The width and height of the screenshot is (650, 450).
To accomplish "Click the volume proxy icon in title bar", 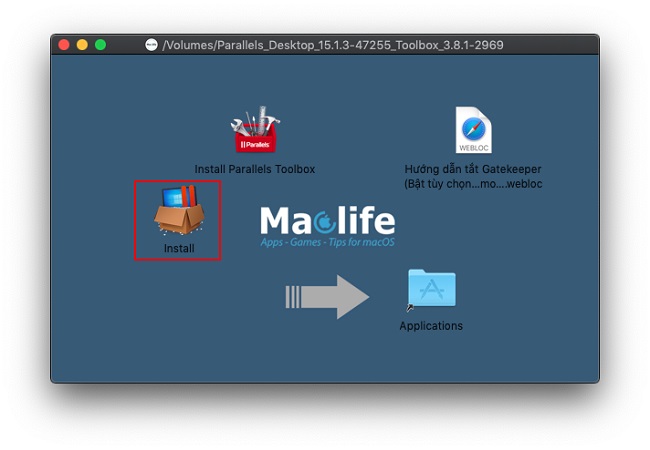I will tap(151, 45).
